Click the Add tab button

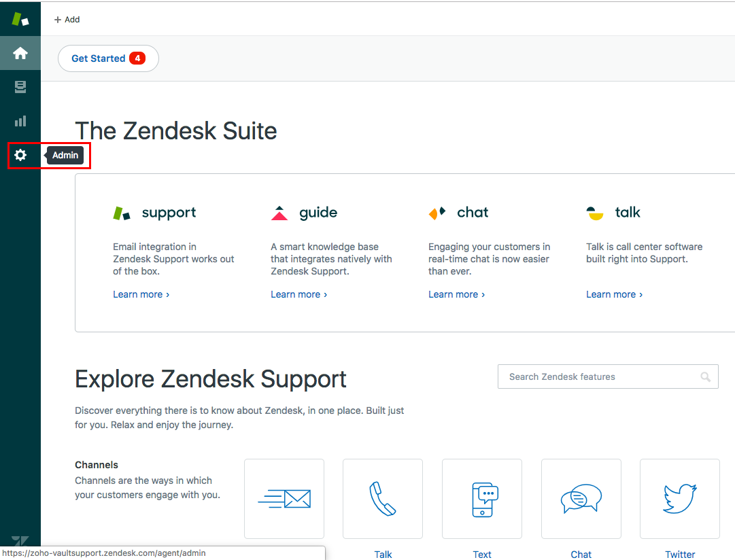coord(67,20)
